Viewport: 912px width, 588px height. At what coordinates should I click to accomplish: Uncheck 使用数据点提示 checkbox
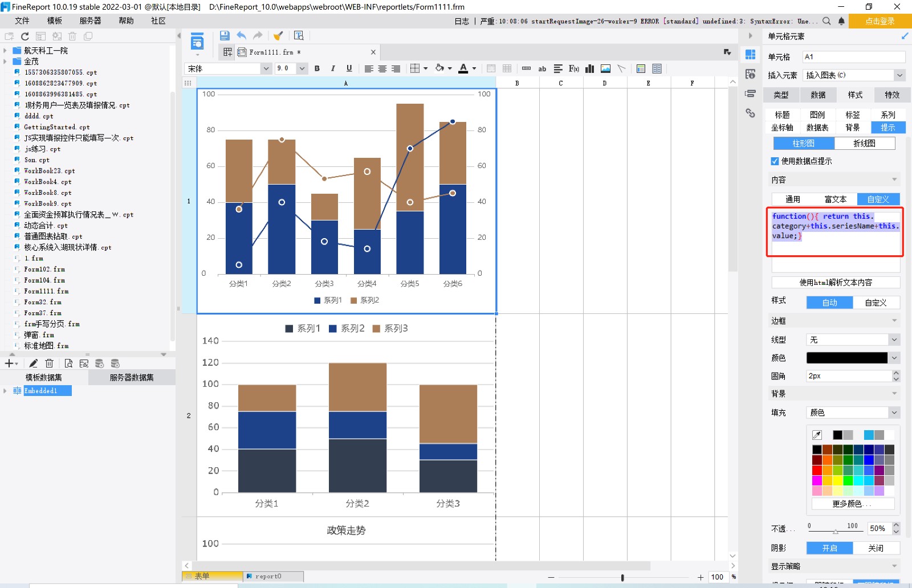[x=775, y=161]
